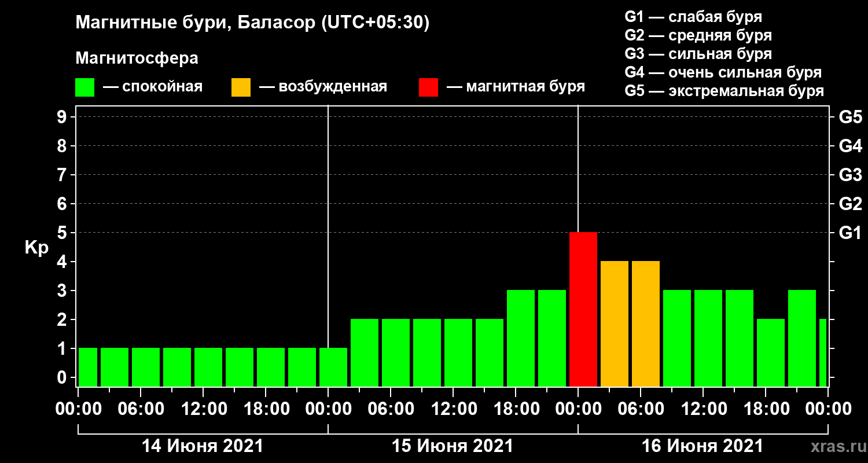Click the 'G5 — экстремальная буря' legend line
The width and height of the screenshot is (868, 463).
pos(724,91)
